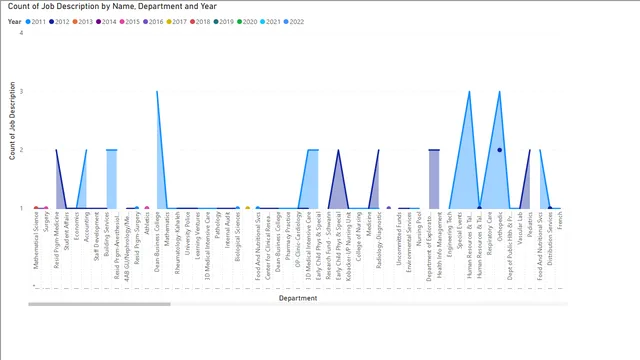640x360 pixels.
Task: Select the Surgery department label
Action: click(x=46, y=222)
